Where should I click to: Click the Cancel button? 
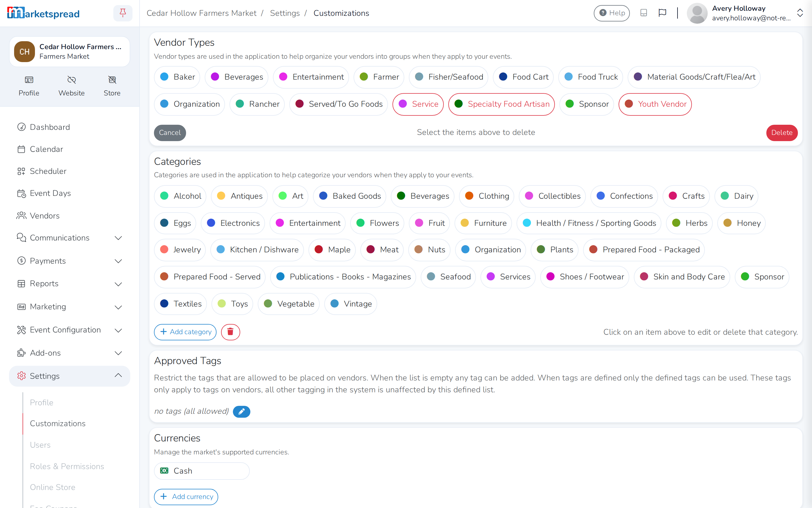[170, 133]
